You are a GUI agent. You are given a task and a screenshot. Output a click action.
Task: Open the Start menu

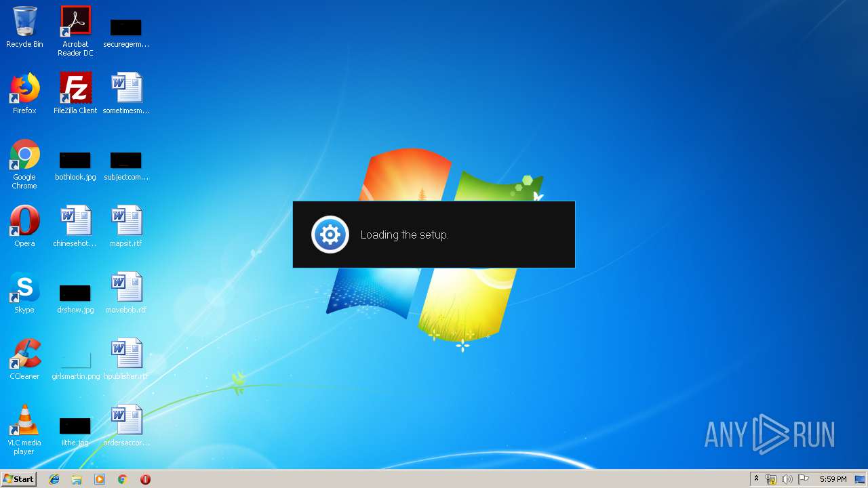point(18,479)
